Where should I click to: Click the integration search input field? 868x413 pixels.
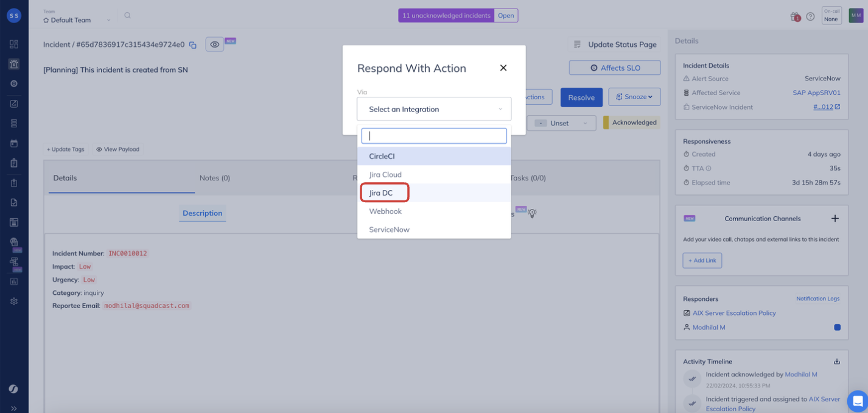point(434,136)
